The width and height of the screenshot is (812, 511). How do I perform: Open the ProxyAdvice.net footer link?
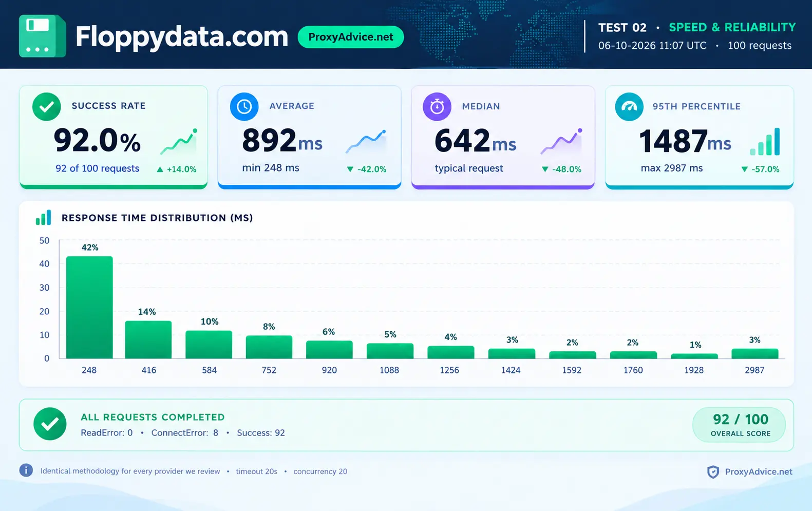[x=759, y=471]
